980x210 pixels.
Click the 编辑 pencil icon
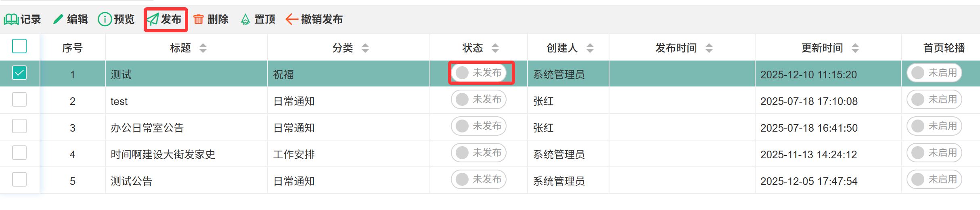(58, 19)
